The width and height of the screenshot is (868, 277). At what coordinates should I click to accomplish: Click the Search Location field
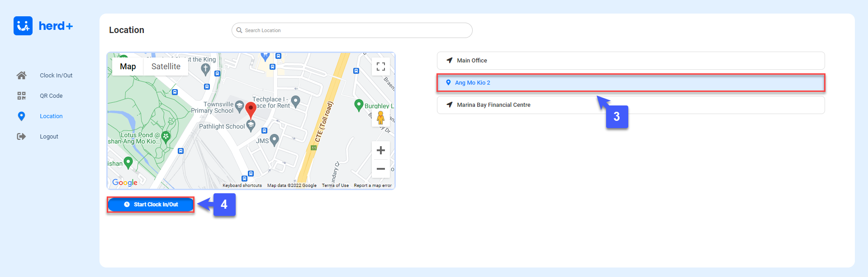pos(352,30)
